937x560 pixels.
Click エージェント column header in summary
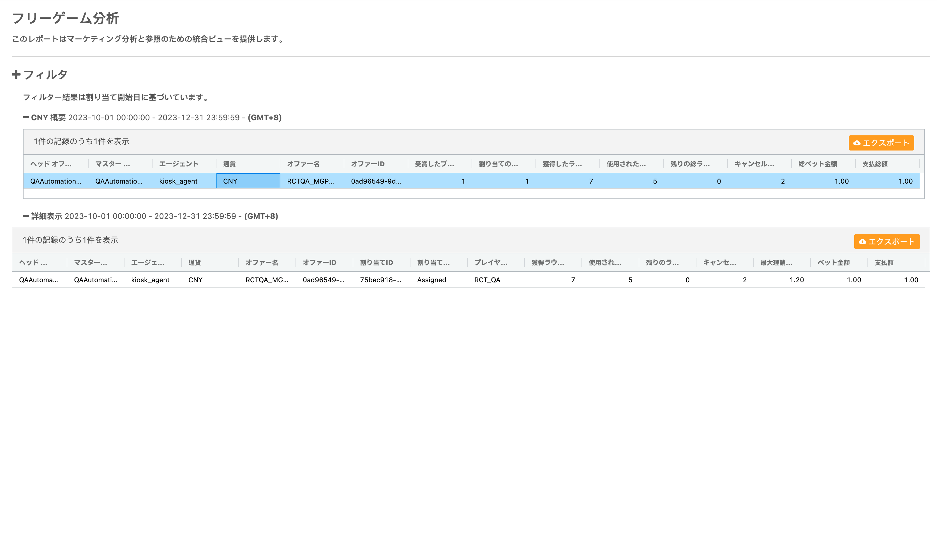pyautogui.click(x=178, y=164)
